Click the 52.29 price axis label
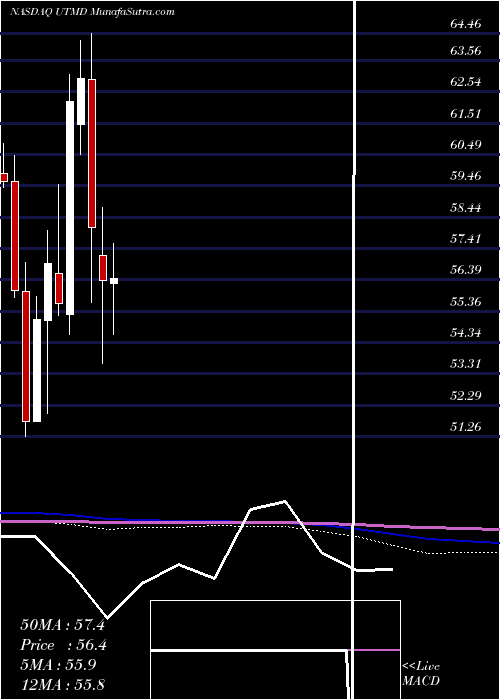 [466, 396]
